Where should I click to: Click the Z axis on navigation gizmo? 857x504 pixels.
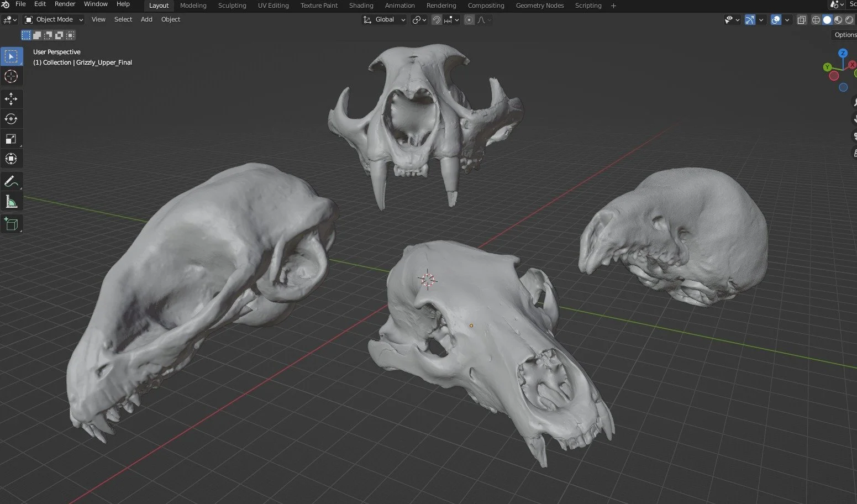pyautogui.click(x=843, y=53)
